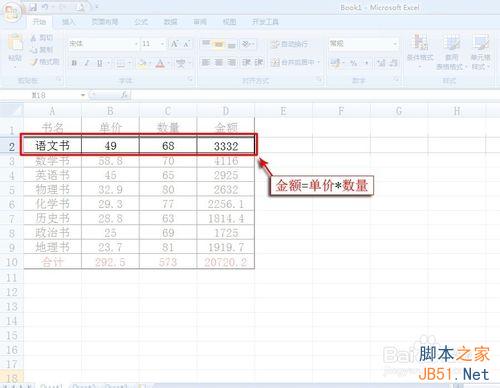Toggle bold formatting
The width and height of the screenshot is (500, 388).
click(74, 63)
